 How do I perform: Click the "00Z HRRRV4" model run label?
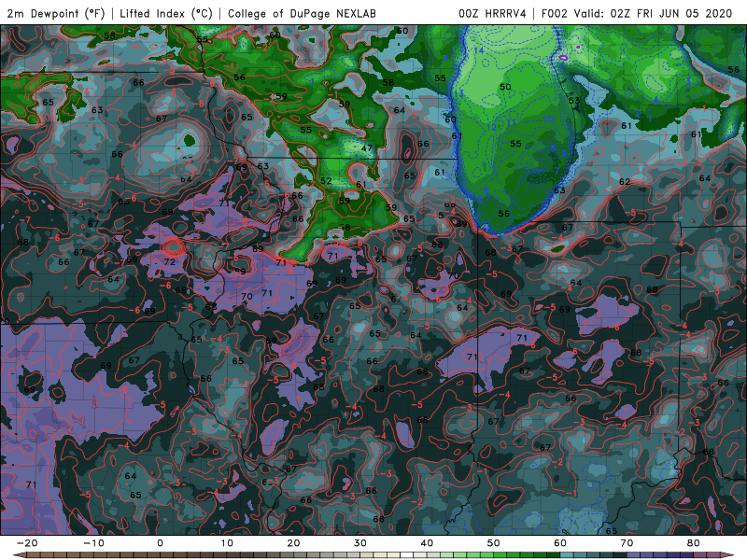pyautogui.click(x=492, y=13)
